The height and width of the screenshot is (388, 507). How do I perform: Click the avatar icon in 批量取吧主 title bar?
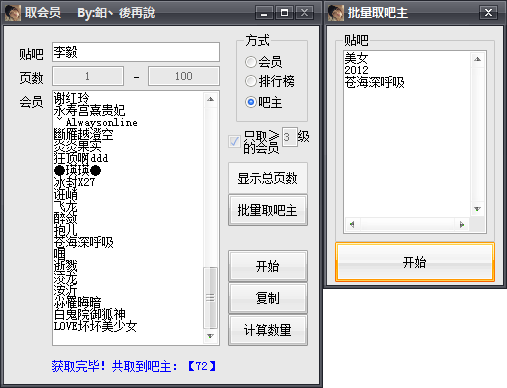(x=335, y=13)
